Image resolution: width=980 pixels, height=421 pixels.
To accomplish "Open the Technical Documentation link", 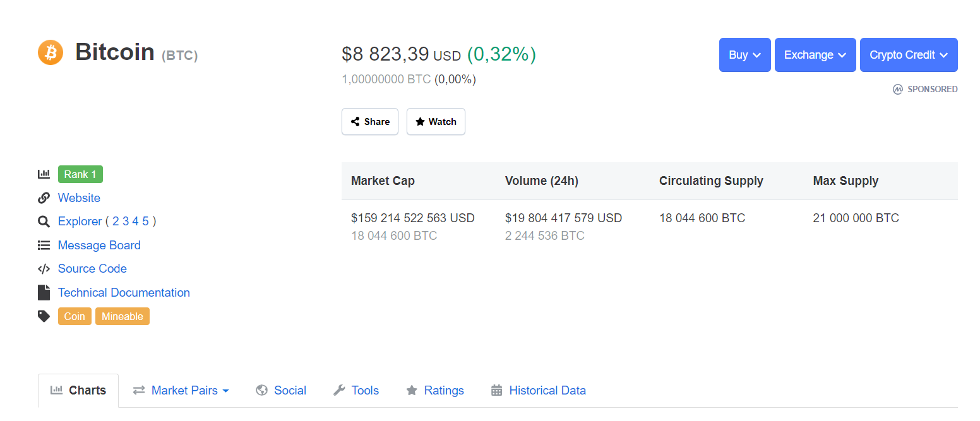I will coord(124,293).
